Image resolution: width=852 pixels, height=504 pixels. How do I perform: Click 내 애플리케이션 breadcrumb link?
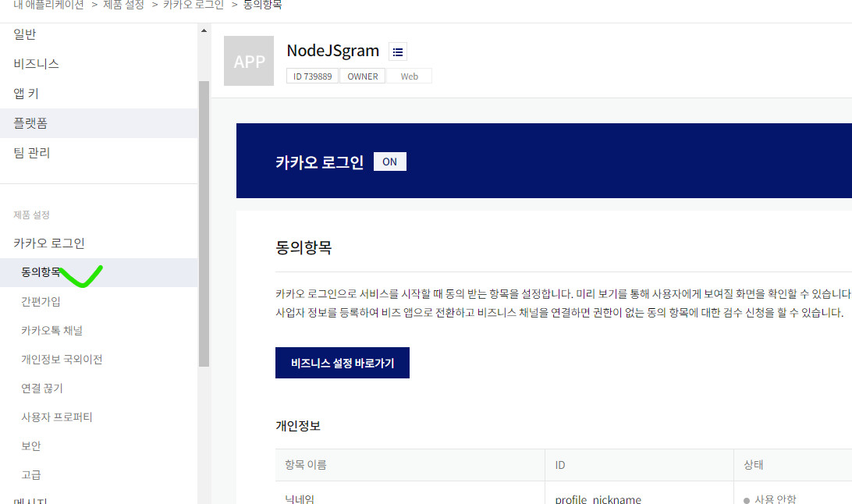tap(48, 5)
